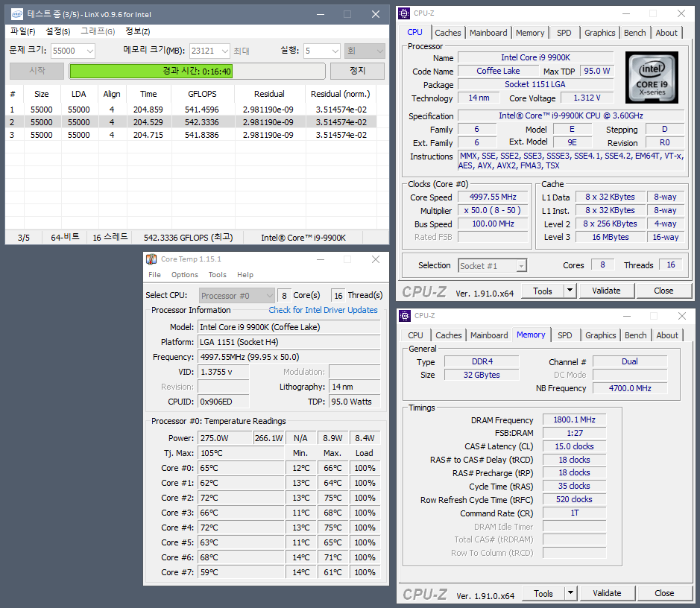Click the GFLOPS column header
This screenshot has width=700, height=608.
tap(202, 94)
